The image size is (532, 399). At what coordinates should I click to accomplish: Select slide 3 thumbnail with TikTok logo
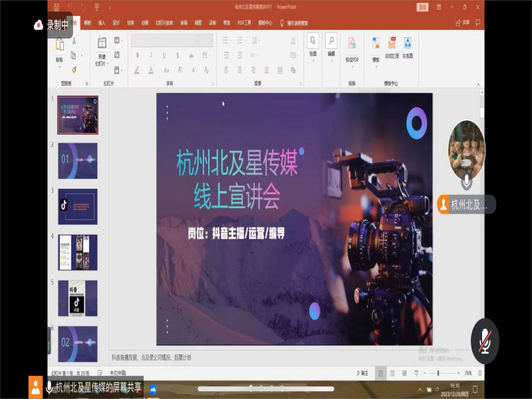tap(77, 206)
